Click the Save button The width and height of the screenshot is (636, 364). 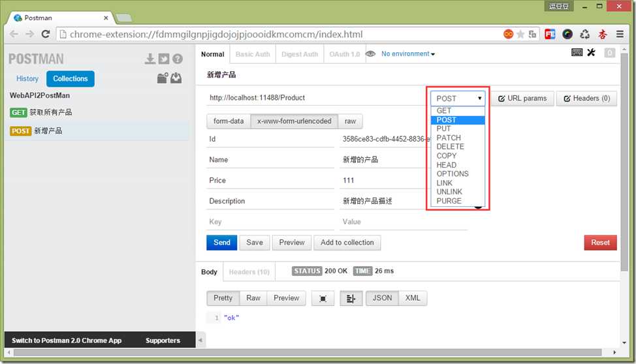255,243
